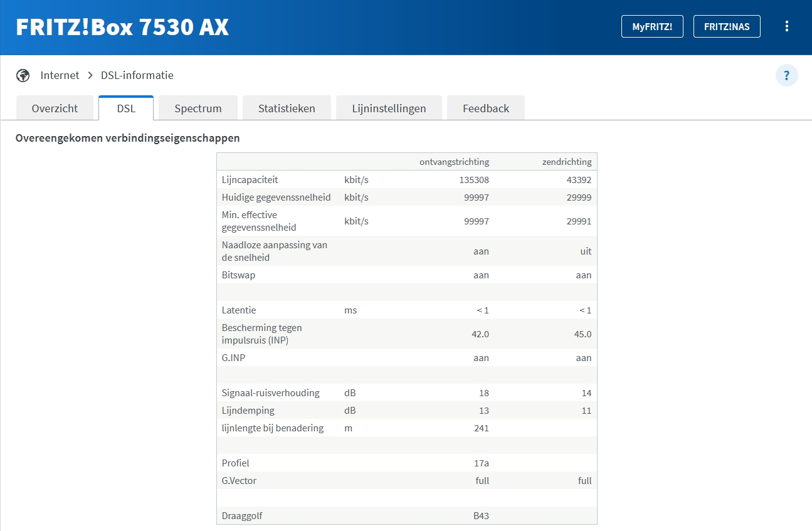Click the DSL-informatie breadcrumb
The width and height of the screenshot is (812, 531).
tap(137, 75)
